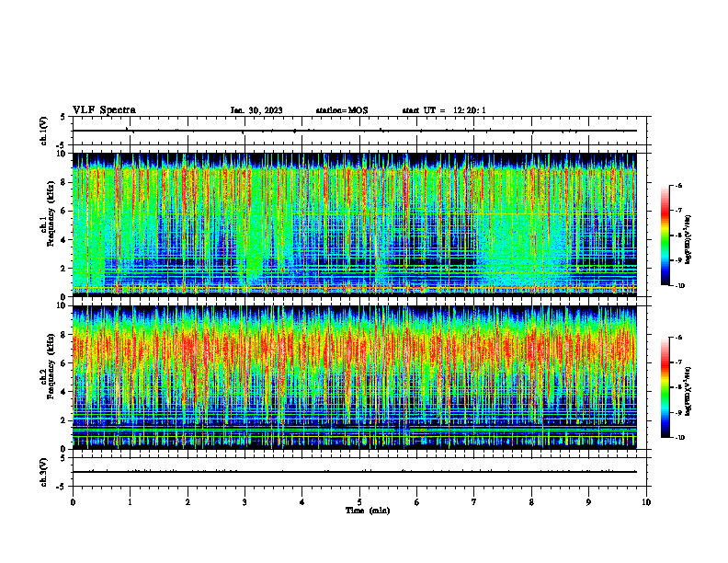Click the time axis tick label '5'
This screenshot has width=728, height=563.
coord(359,502)
